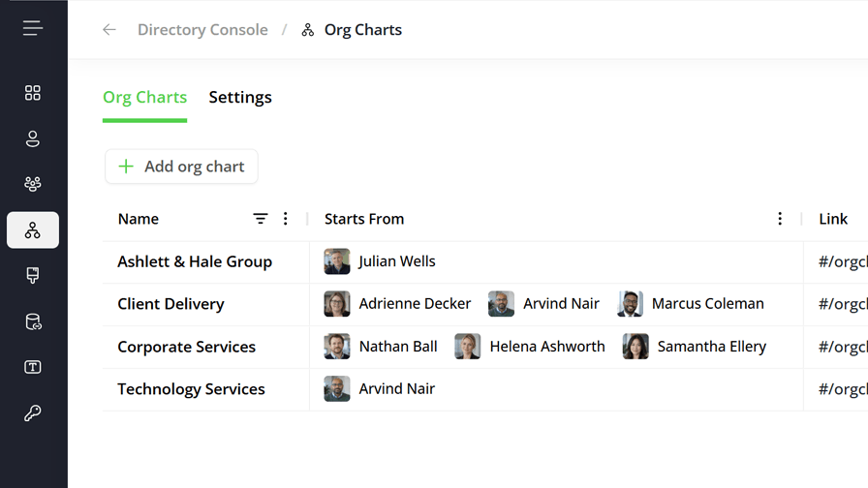
Task: Filter the Name column
Action: click(261, 219)
